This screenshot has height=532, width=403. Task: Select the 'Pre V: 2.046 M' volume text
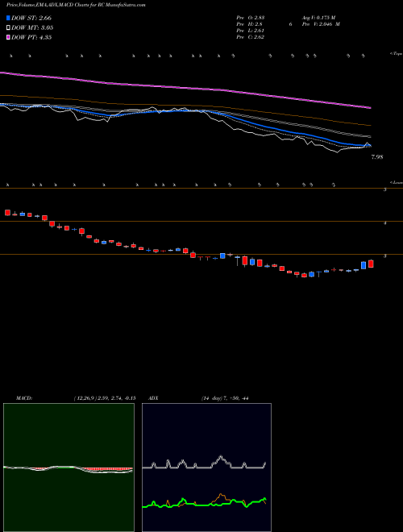321,24
